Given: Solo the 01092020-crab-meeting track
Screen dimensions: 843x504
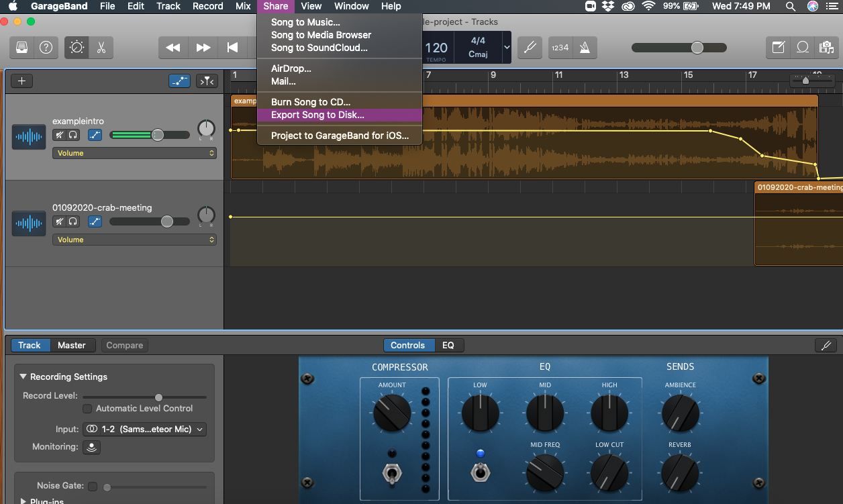Looking at the screenshot, I should [73, 221].
